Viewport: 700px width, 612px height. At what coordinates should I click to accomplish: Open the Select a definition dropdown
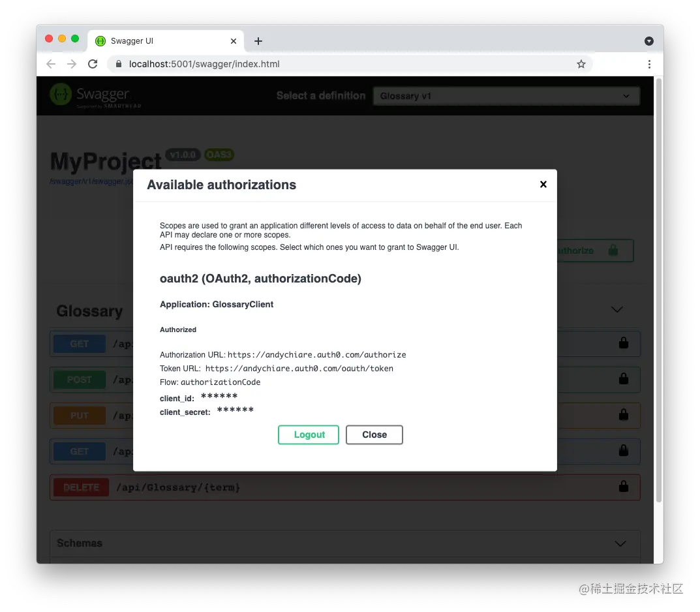(x=506, y=95)
